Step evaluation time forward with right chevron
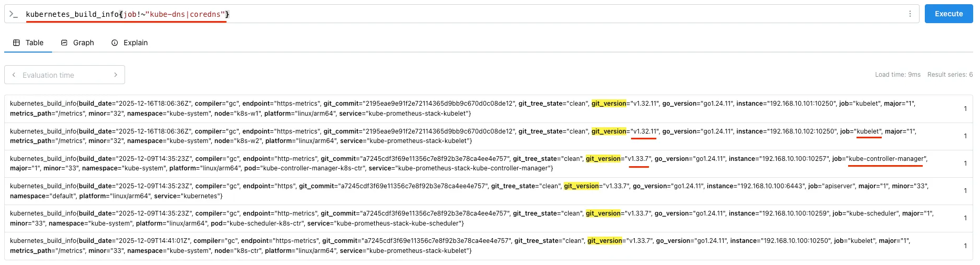 pyautogui.click(x=116, y=75)
